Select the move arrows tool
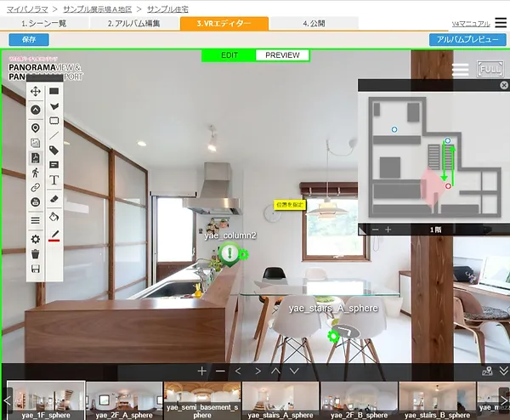Screen dimensions: 510x420 36,91
